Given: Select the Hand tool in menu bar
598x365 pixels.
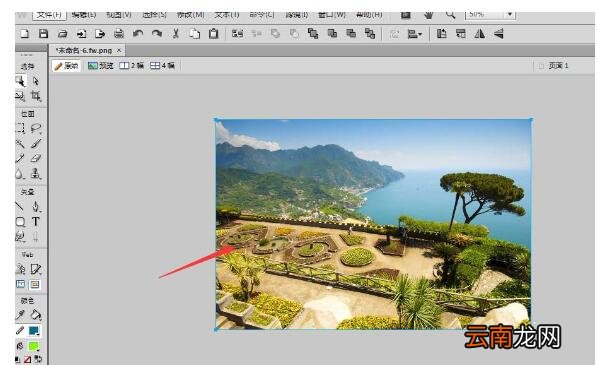Looking at the screenshot, I should pos(429,15).
